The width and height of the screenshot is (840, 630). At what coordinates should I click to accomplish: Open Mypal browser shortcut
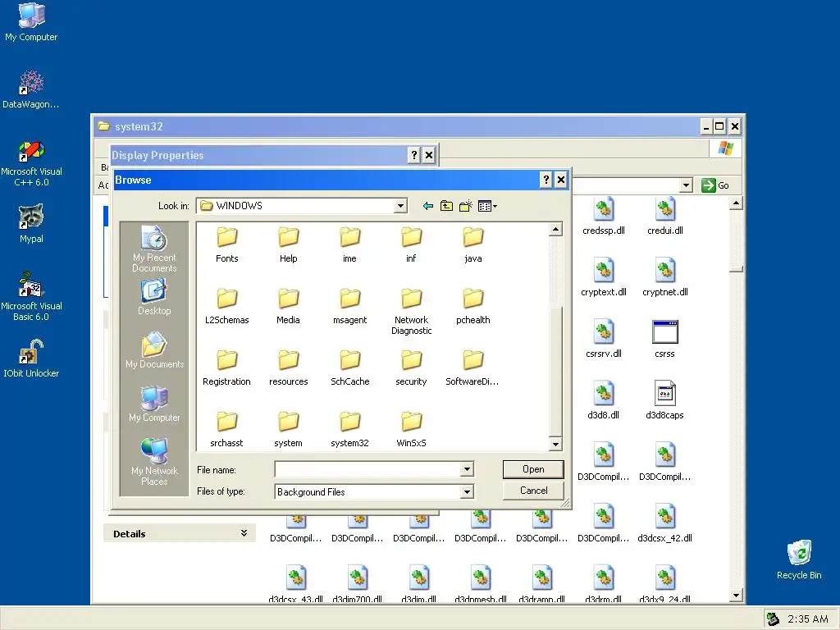(x=31, y=224)
